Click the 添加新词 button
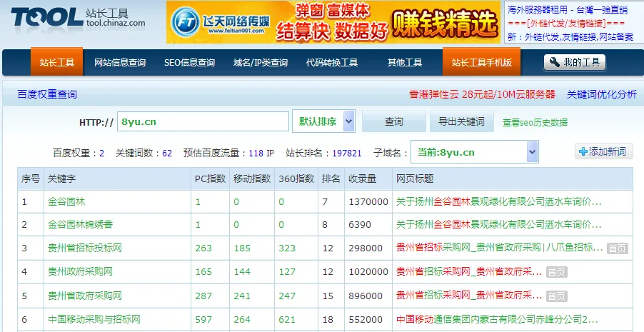644x332 pixels. click(603, 151)
